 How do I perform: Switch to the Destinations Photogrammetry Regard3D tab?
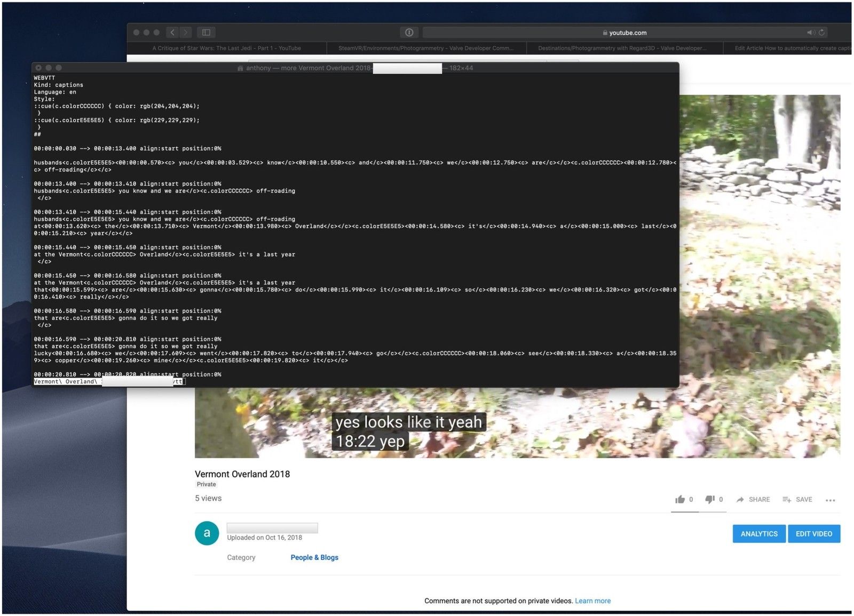[622, 48]
